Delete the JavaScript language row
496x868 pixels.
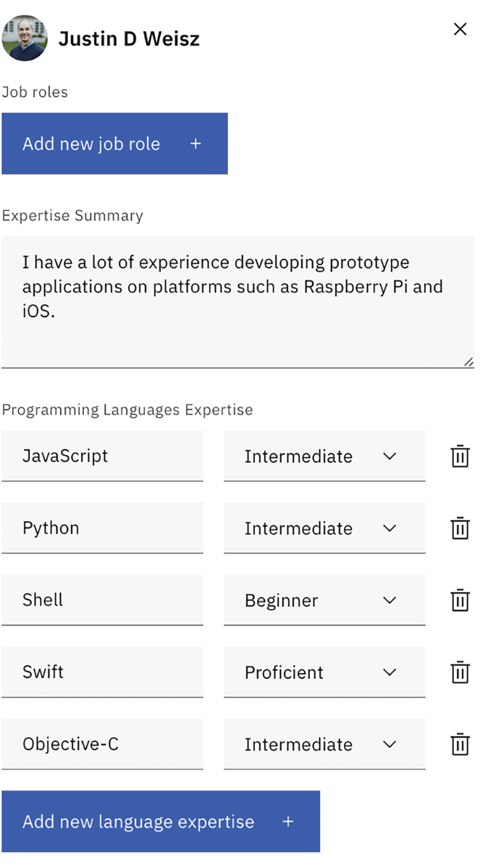(x=460, y=456)
